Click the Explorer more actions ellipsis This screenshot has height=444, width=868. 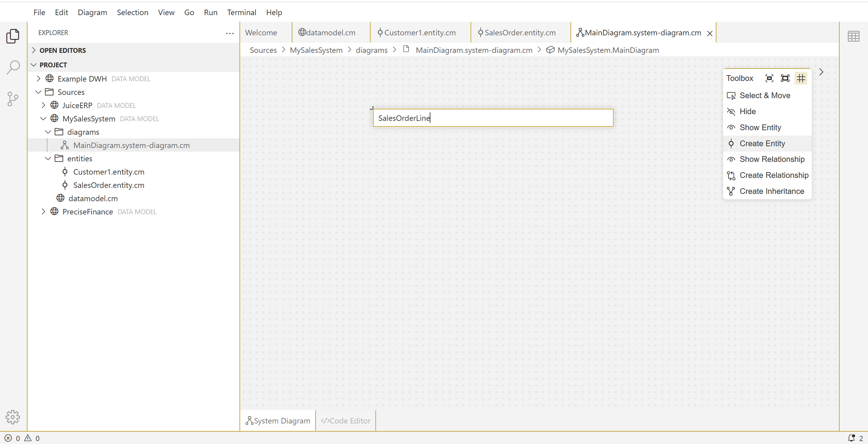[229, 33]
